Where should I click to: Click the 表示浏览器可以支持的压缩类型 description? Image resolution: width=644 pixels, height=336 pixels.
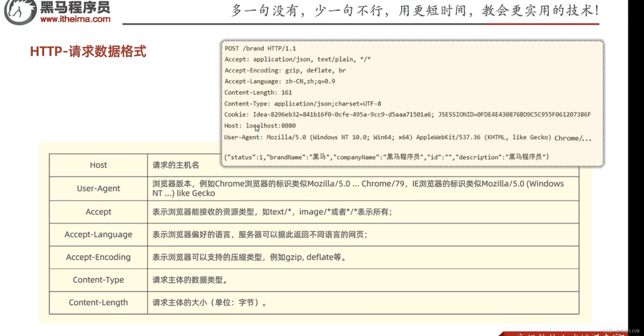[x=363, y=257]
